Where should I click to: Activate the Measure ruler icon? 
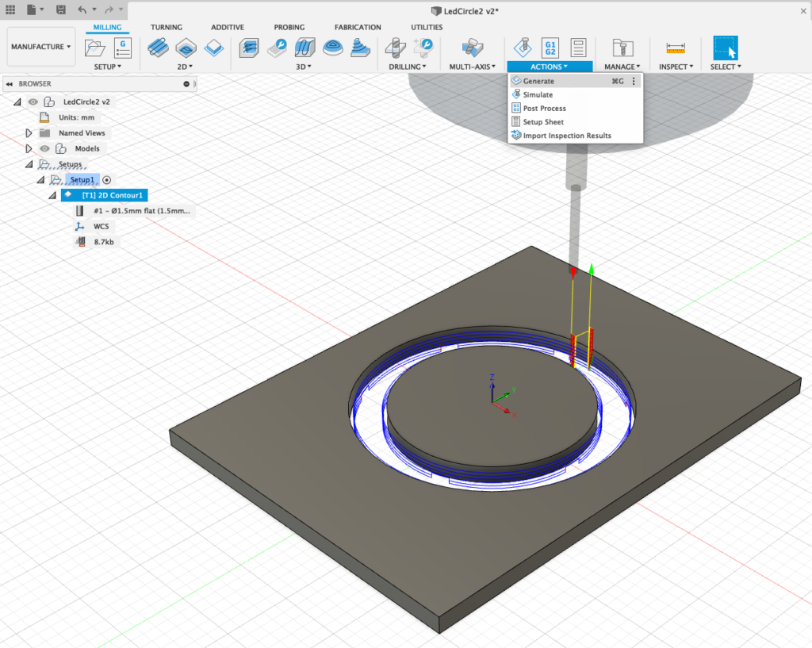pyautogui.click(x=676, y=48)
